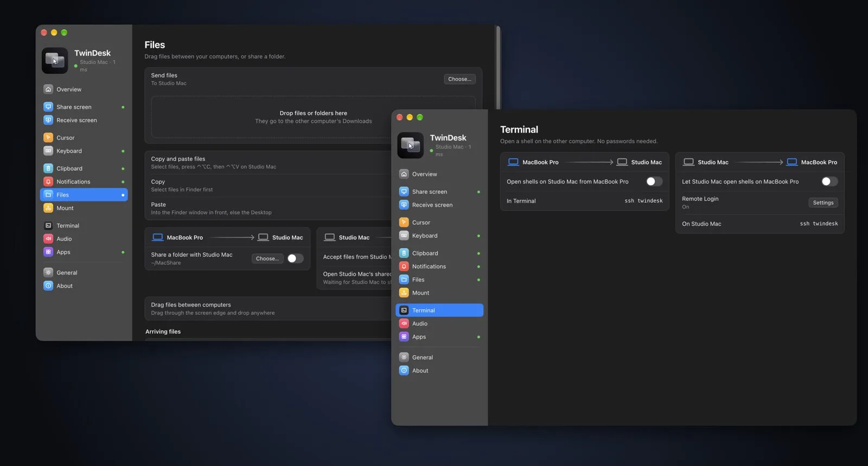The image size is (868, 466).
Task: Click Apps icon in Terminal window sidebar
Action: point(404,337)
